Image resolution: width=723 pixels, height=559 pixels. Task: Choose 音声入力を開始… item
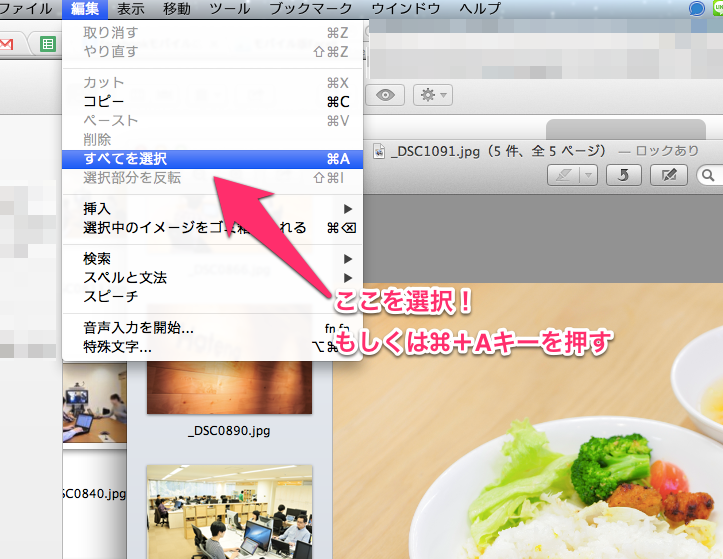point(213,327)
